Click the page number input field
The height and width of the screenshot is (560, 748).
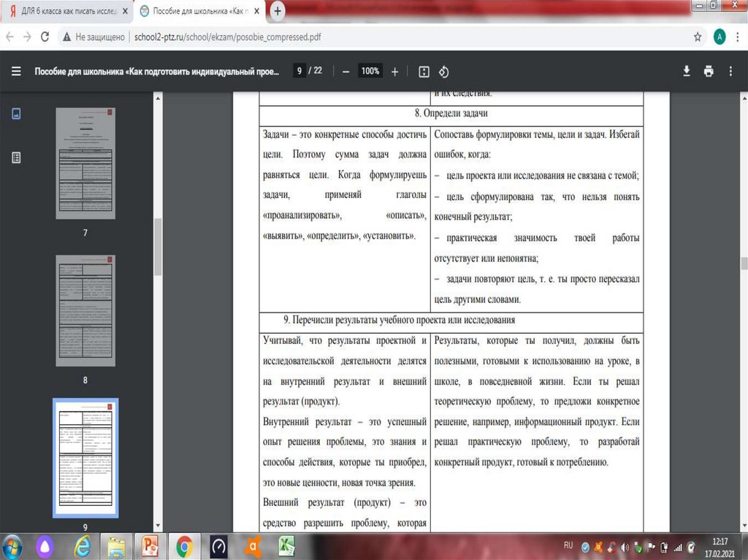(x=299, y=71)
